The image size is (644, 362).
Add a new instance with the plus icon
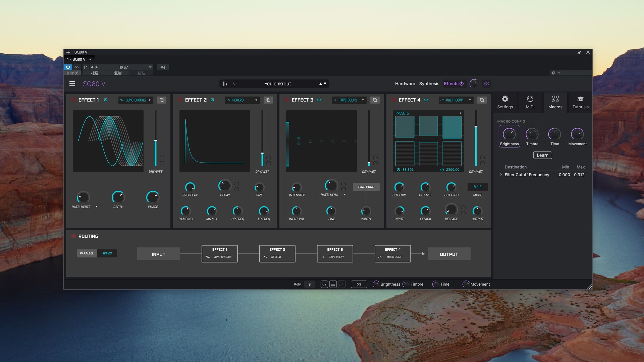coord(68,52)
